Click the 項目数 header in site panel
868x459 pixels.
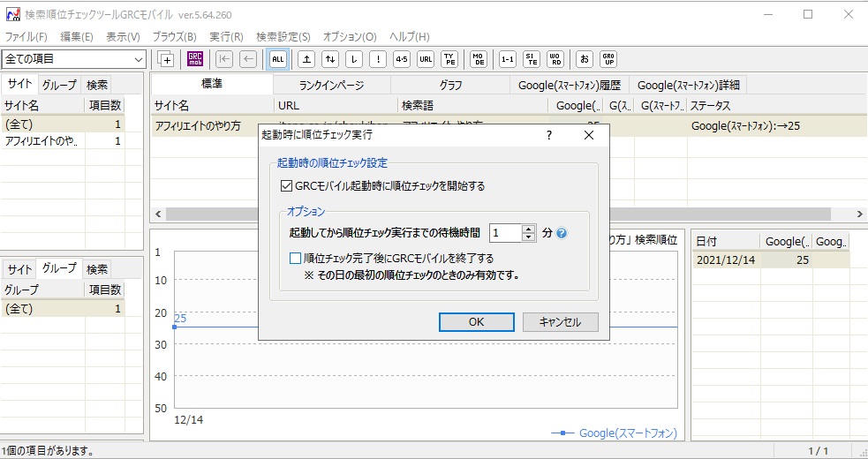tap(104, 105)
